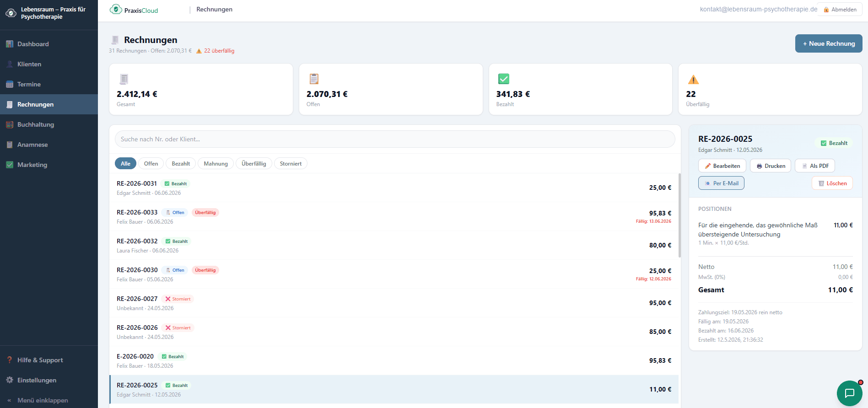Click the Zahlungsziel 19.05.2026 line

point(740,312)
